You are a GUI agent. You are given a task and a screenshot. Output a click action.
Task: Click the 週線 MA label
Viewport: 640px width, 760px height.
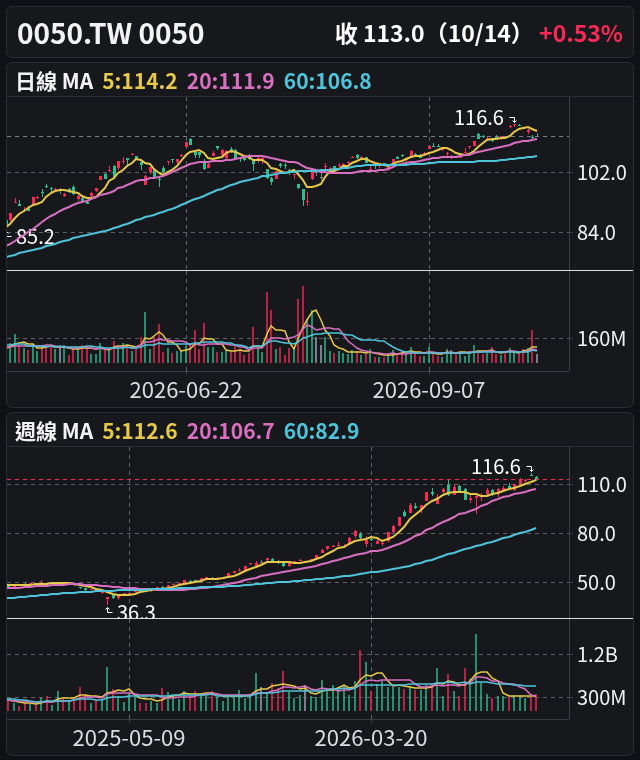(x=54, y=431)
